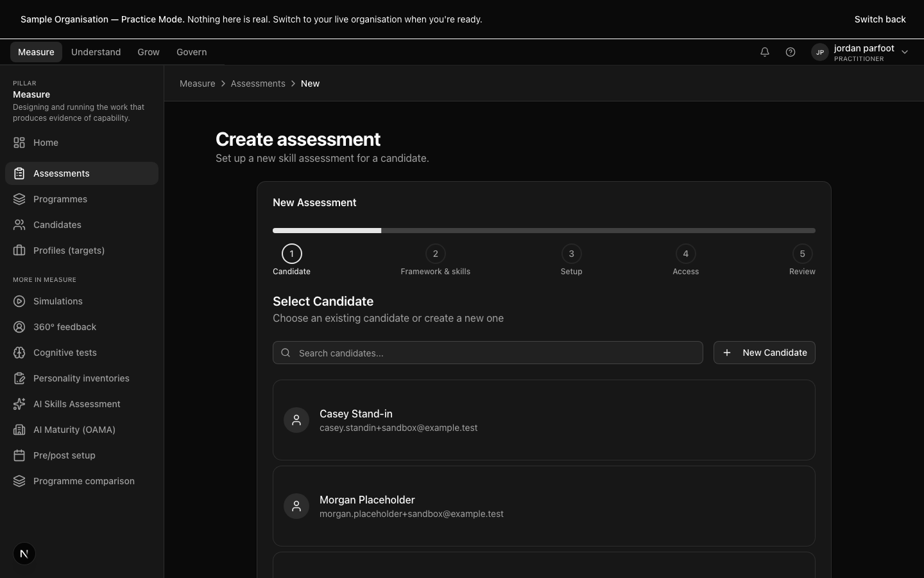
Task: Go to Measure in the breadcrumb
Action: 197,83
